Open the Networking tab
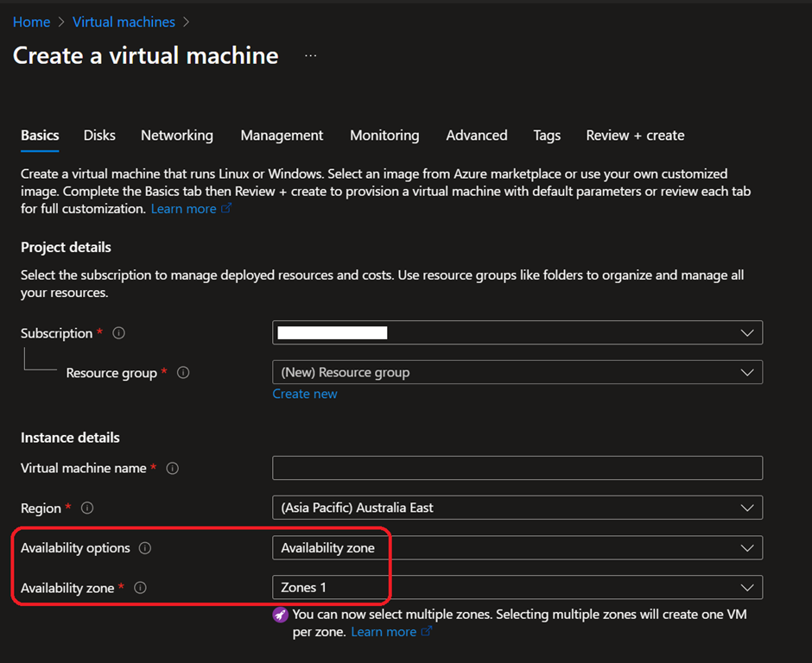 [x=177, y=136]
